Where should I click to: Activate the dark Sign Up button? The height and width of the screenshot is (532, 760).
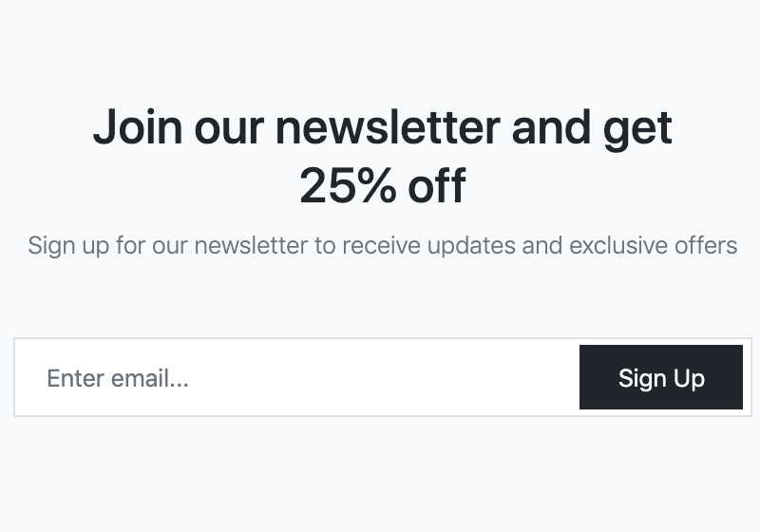point(660,377)
